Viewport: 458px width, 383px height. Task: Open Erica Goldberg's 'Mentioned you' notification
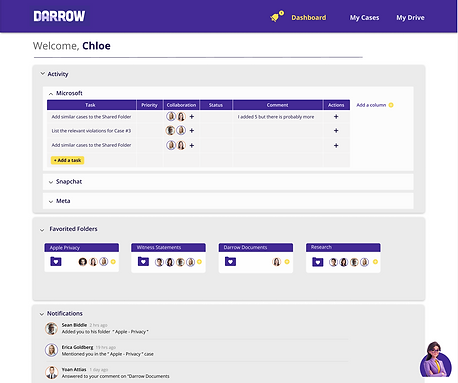[108, 354]
